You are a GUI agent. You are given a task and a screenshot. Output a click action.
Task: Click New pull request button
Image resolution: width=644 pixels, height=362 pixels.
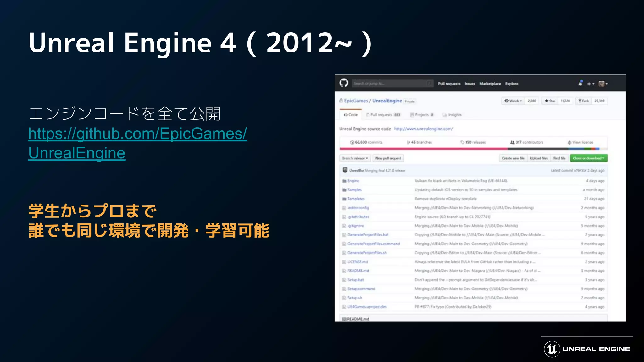coord(388,158)
